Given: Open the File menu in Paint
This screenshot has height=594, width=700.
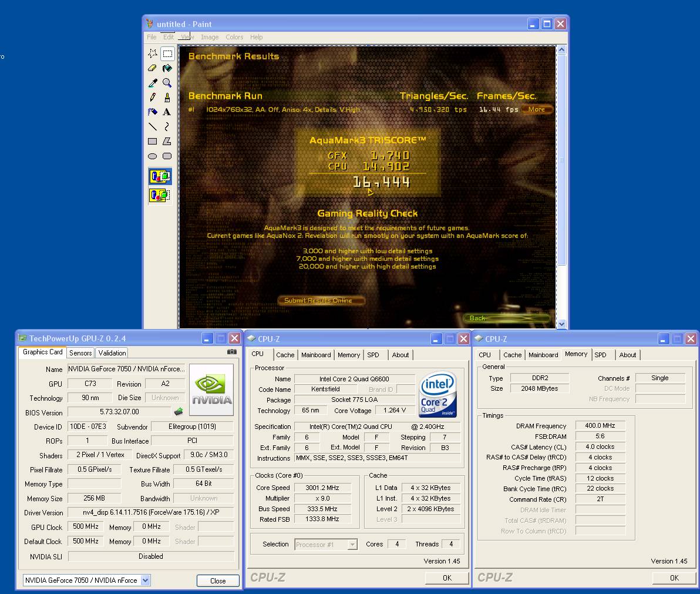Looking at the screenshot, I should 152,37.
